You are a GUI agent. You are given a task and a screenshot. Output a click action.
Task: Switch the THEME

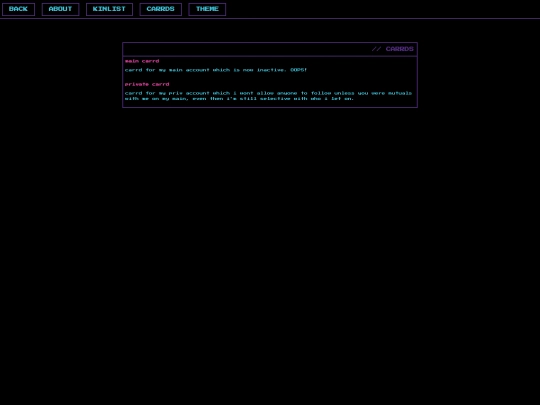tap(207, 9)
